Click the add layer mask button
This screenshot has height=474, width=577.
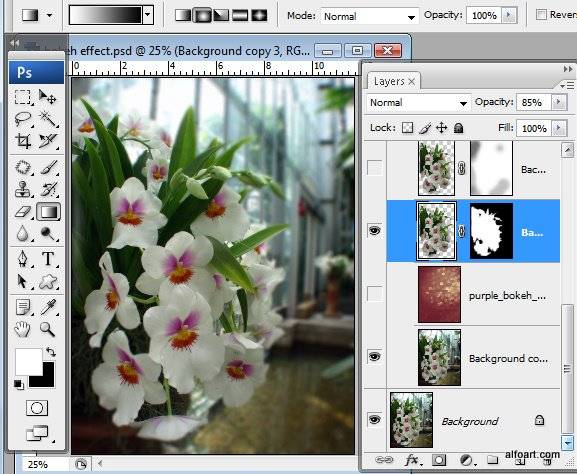click(439, 460)
